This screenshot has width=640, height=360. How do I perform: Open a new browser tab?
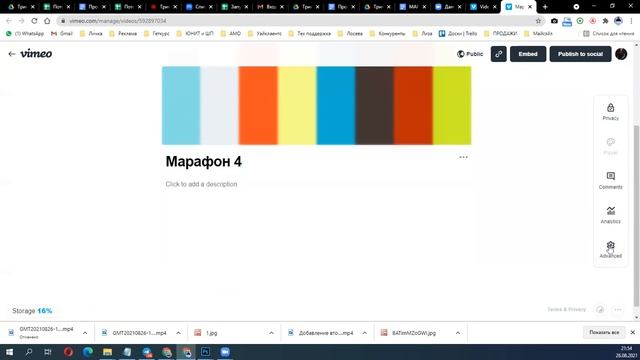(x=545, y=7)
